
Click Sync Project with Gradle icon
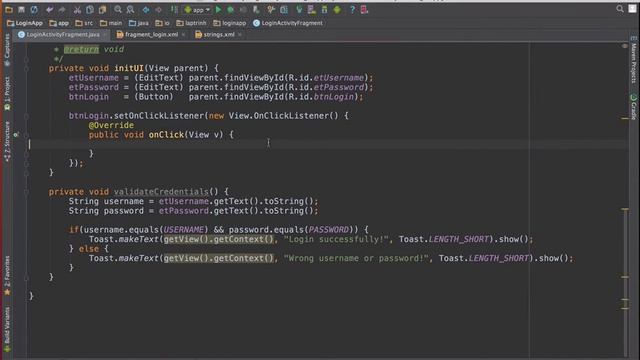click(x=299, y=9)
